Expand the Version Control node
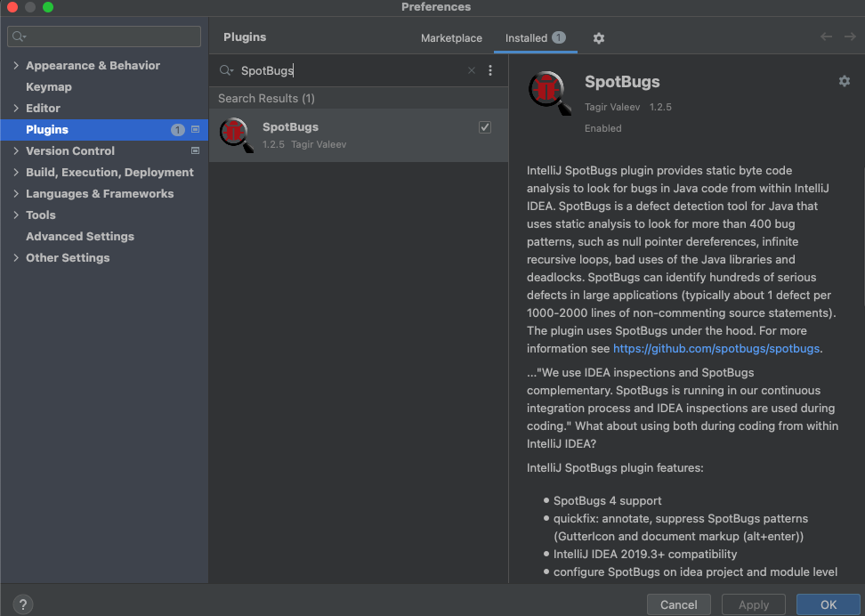Viewport: 865px width, 616px height. point(16,150)
